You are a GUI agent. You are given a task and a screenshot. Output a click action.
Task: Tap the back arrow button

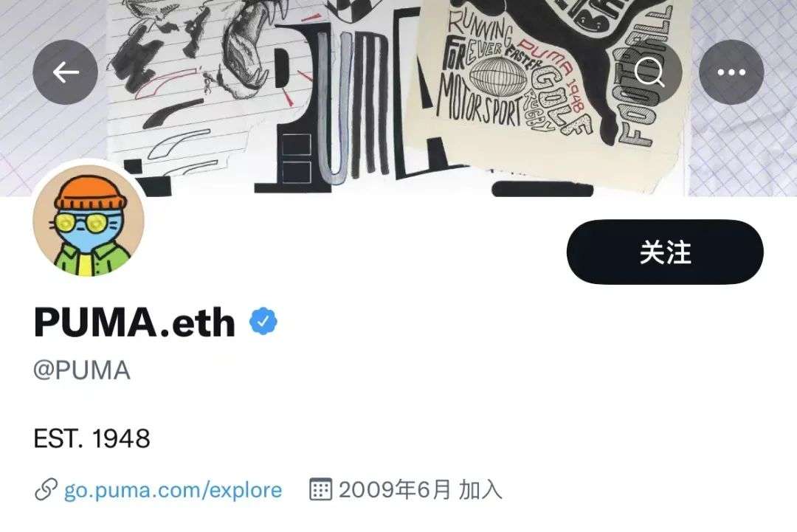pos(65,72)
